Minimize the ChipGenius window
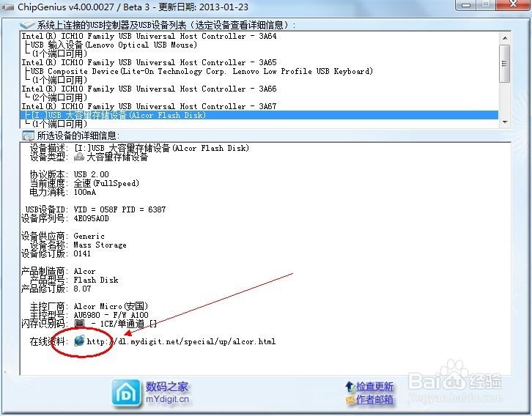The image size is (532, 416). pyautogui.click(x=466, y=4)
